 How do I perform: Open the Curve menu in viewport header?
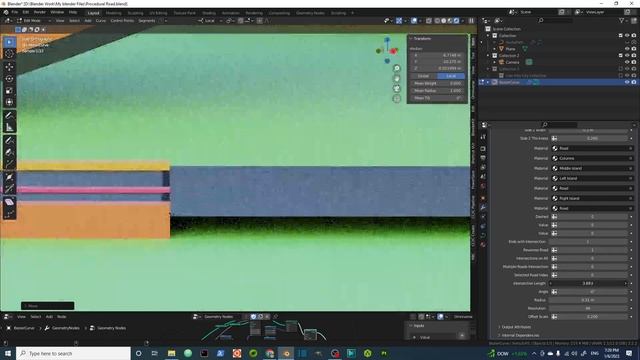click(100, 20)
